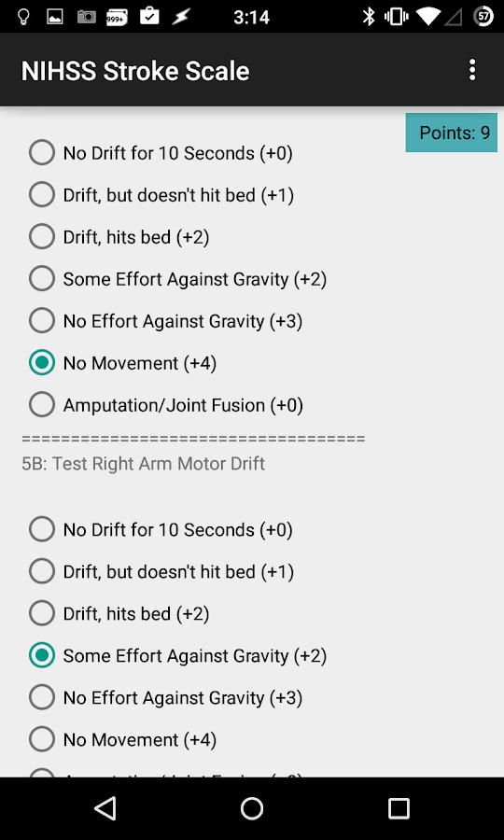This screenshot has width=504, height=840.
Task: Open the recent apps square button
Action: point(399,808)
